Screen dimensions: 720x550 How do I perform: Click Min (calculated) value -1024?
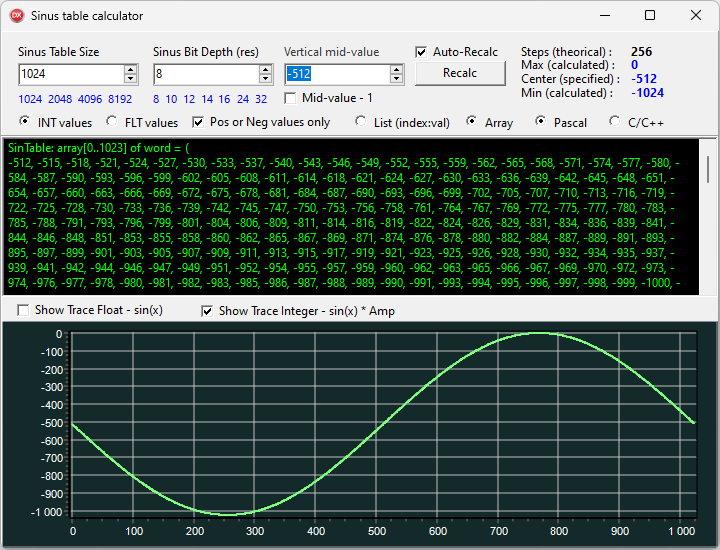(647, 93)
